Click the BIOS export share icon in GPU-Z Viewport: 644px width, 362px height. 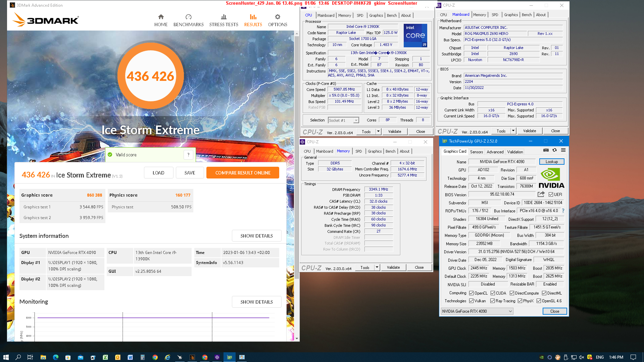(541, 194)
